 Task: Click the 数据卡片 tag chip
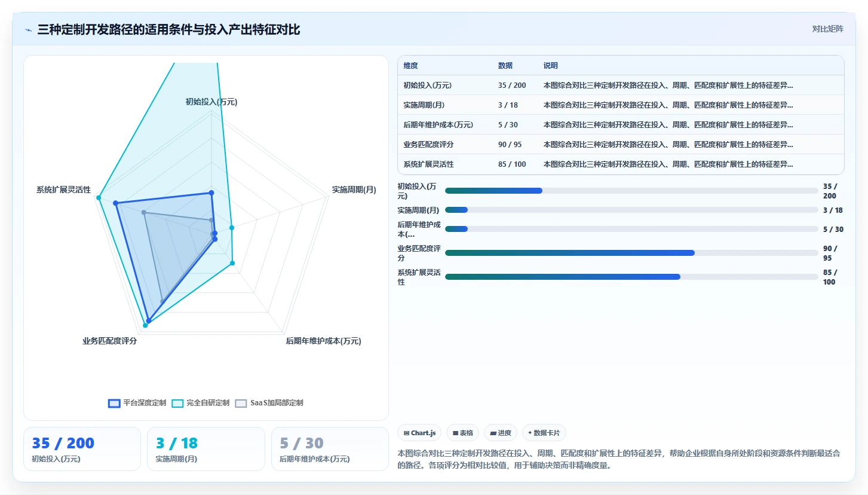point(544,433)
